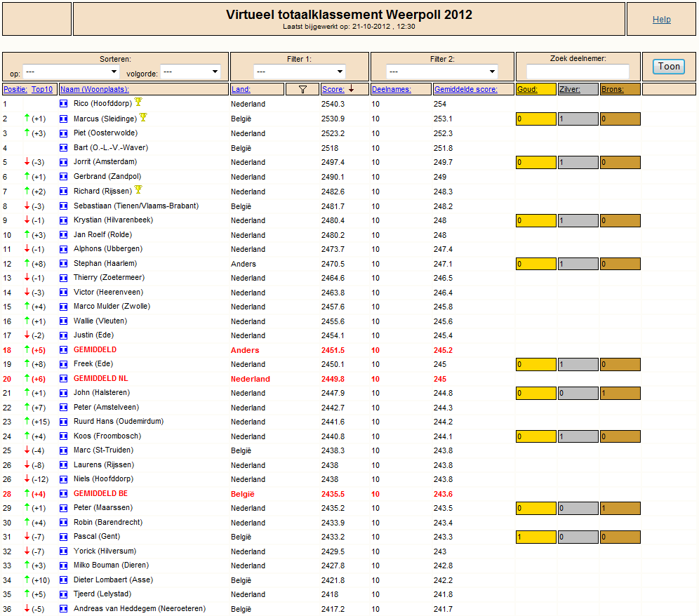Image resolution: width=699 pixels, height=616 pixels.
Task: Open the details icon beside Jan Roelf (Rolde)
Action: [63, 235]
